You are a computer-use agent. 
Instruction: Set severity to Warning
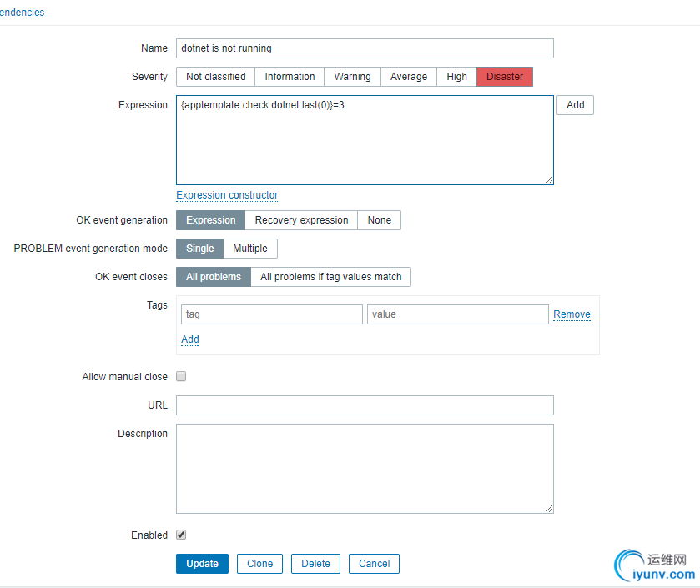352,77
